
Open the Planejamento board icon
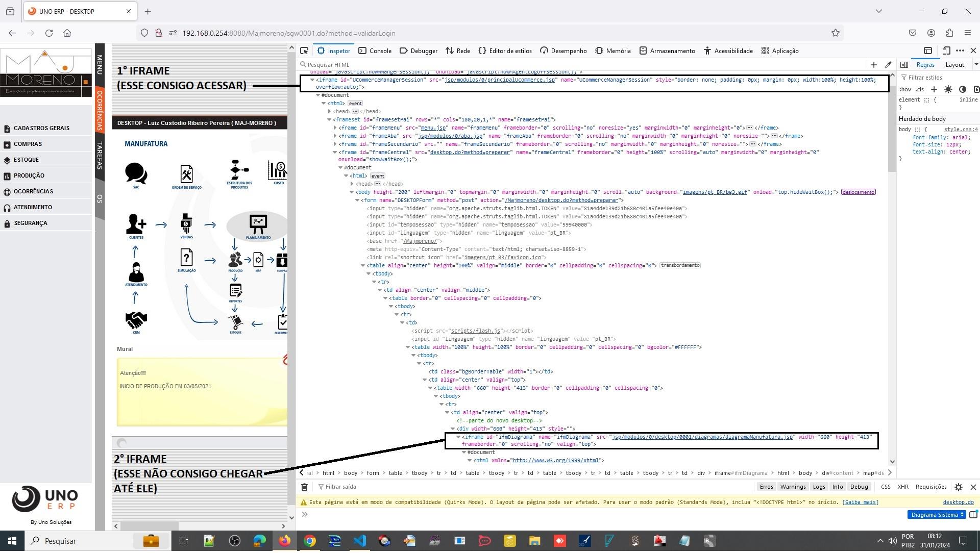click(x=258, y=224)
